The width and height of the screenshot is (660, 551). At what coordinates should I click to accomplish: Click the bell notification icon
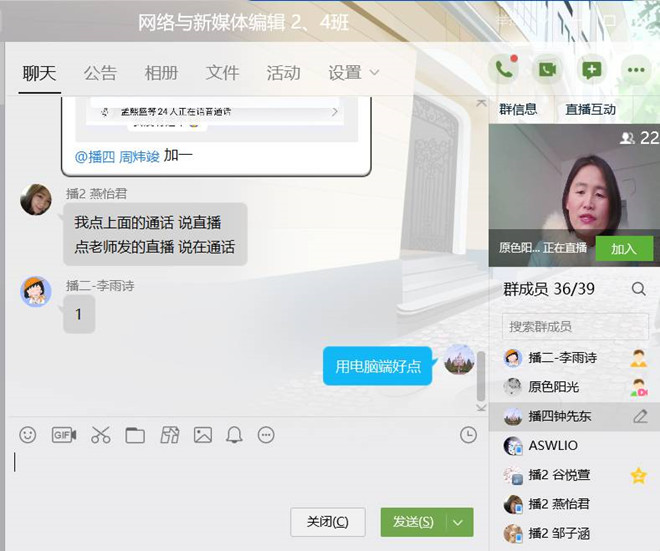tap(234, 435)
